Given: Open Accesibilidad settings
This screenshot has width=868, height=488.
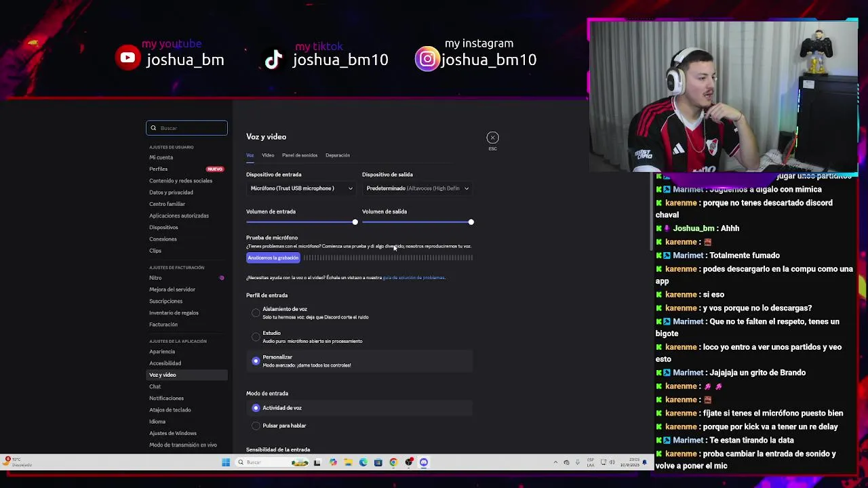Looking at the screenshot, I should pos(165,363).
